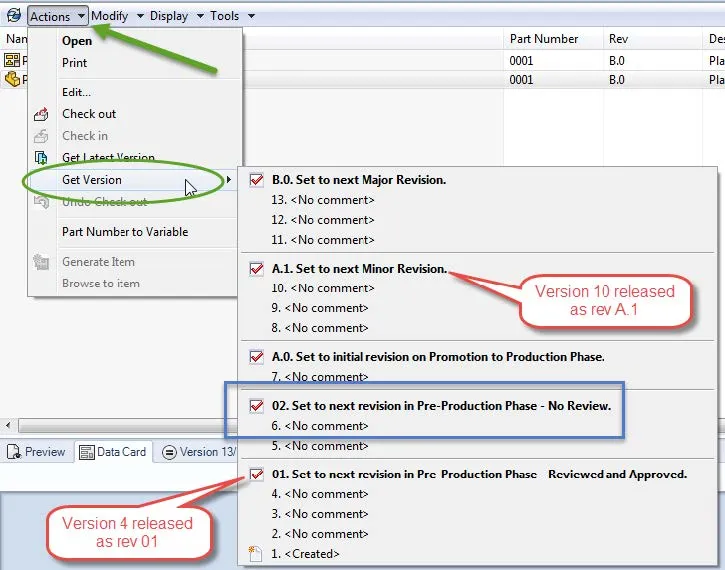The height and width of the screenshot is (570, 725).
Task: Get version 7 No comment
Action: [319, 377]
